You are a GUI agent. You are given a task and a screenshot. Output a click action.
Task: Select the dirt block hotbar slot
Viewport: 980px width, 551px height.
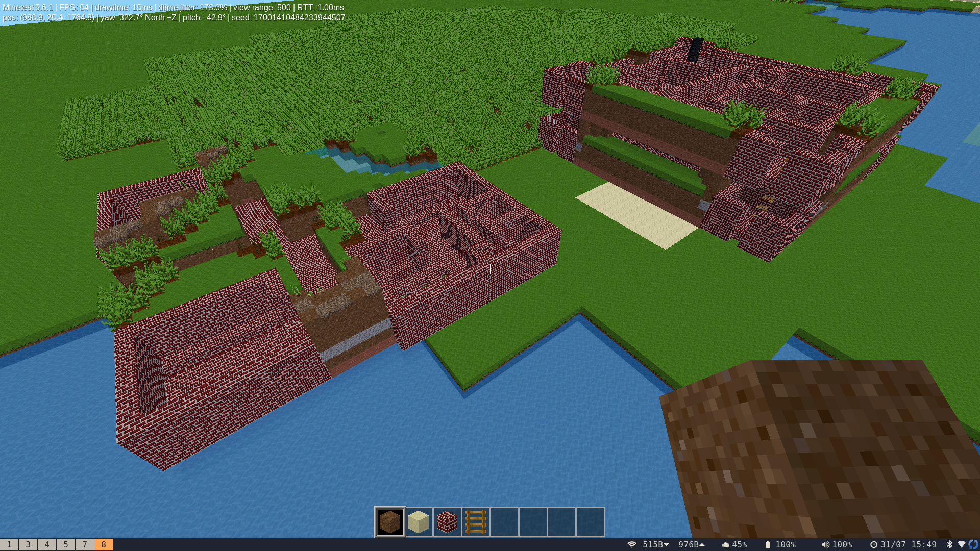pyautogui.click(x=390, y=522)
